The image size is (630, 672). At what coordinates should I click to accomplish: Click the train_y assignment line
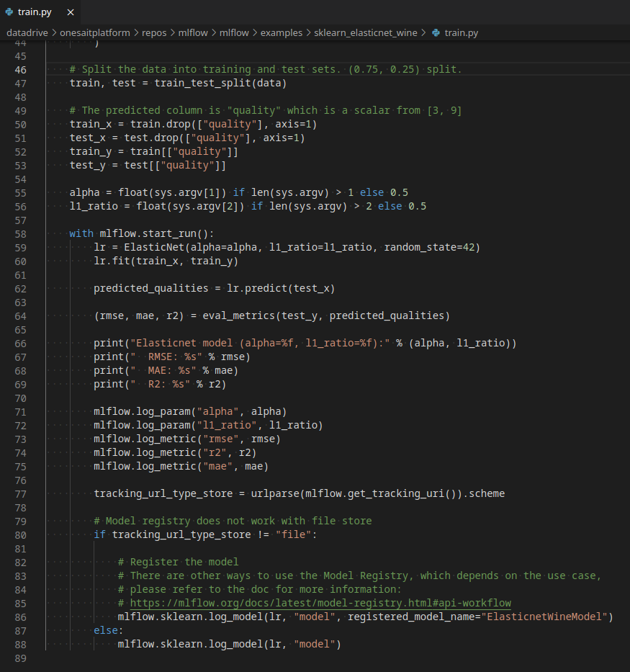coord(154,152)
